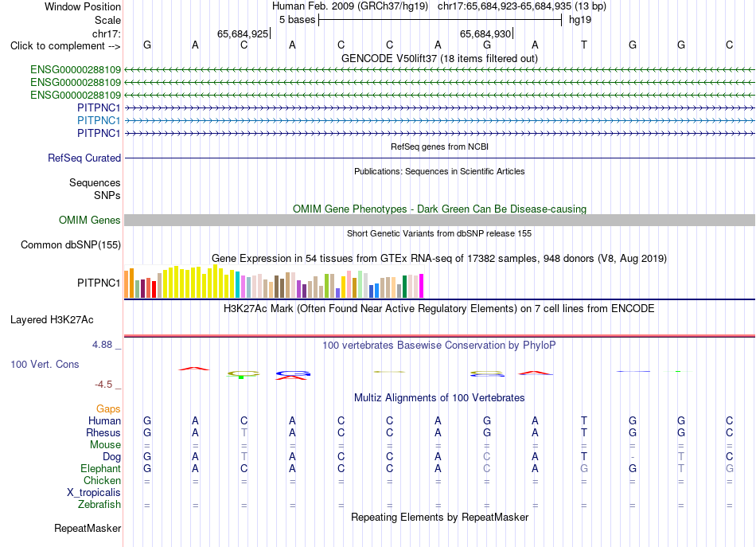Open 'Multiz Alignments of 100 Vertebrates' title

point(439,398)
